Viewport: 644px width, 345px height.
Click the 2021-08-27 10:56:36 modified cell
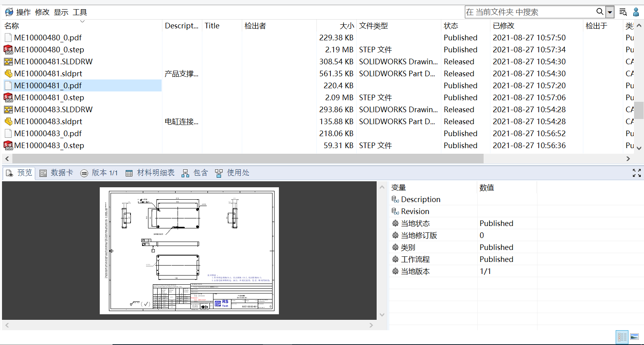(x=529, y=145)
